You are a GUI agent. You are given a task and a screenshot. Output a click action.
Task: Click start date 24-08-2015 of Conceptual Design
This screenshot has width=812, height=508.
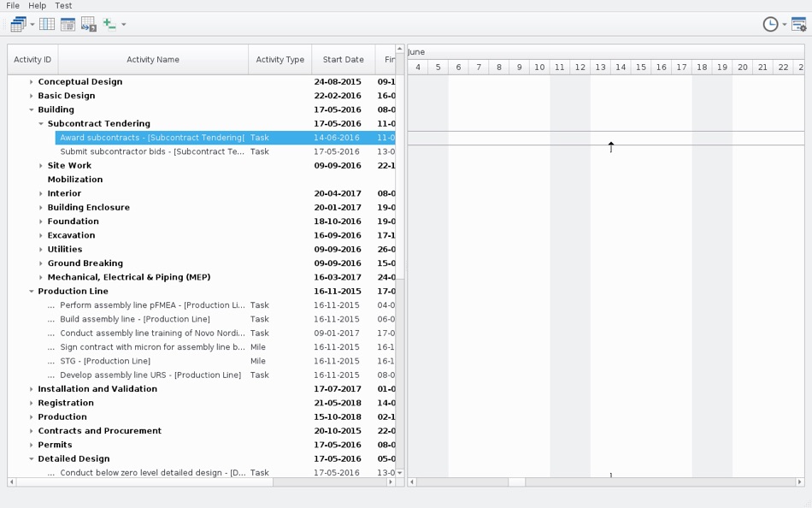tap(338, 82)
